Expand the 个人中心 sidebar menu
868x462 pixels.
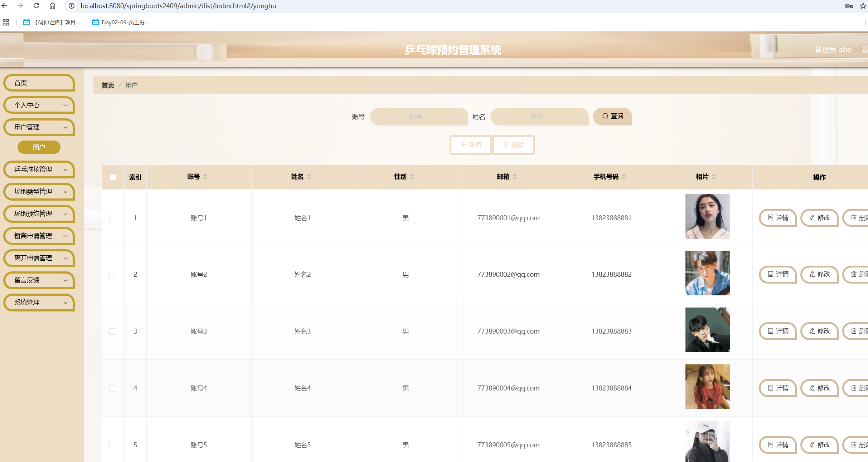point(39,105)
